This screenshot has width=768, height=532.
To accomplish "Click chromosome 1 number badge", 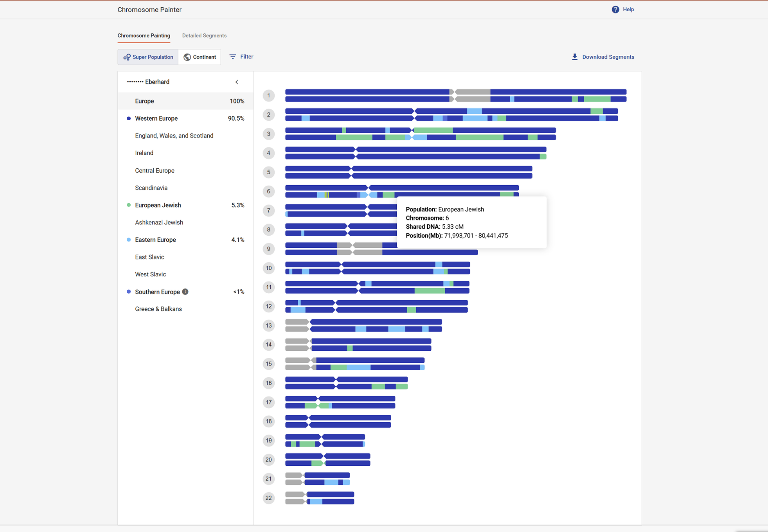I will pyautogui.click(x=269, y=96).
